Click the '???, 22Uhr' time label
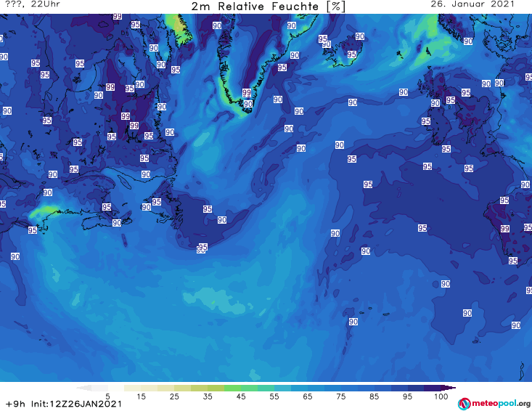This screenshot has width=532, height=411. tap(33, 4)
